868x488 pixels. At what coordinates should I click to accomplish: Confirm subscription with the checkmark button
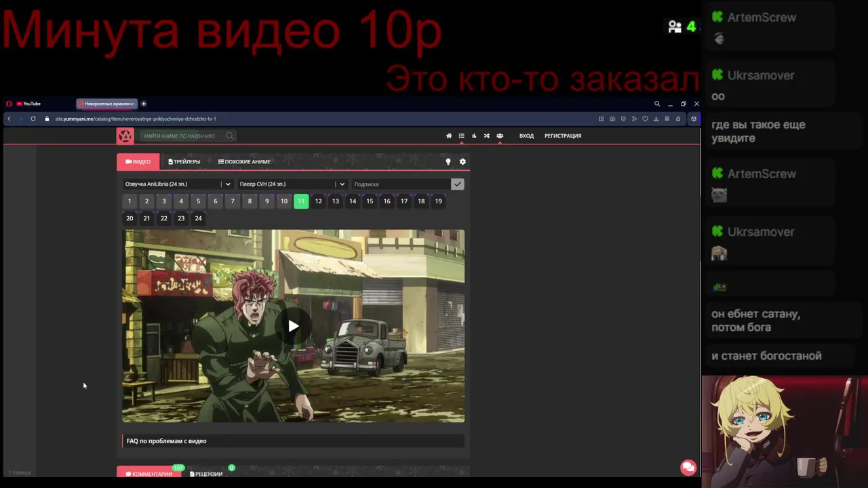pyautogui.click(x=458, y=184)
